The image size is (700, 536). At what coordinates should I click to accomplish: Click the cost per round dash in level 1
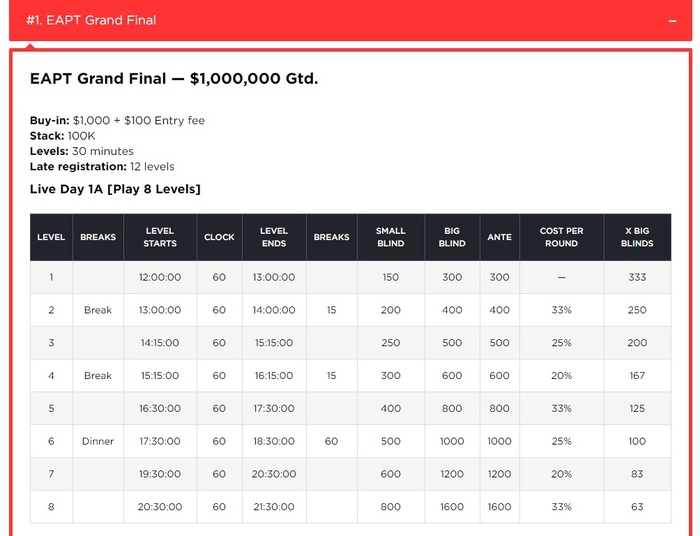tap(561, 277)
